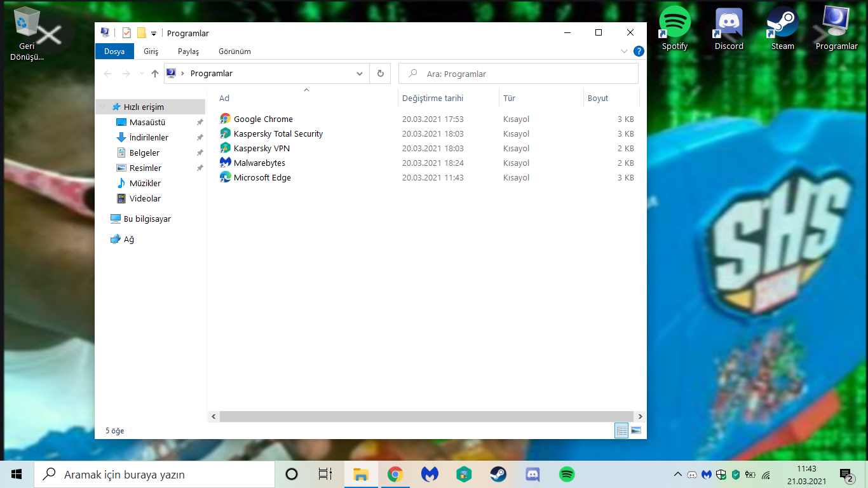Go up one folder level
This screenshot has height=488, width=868.
coord(155,74)
